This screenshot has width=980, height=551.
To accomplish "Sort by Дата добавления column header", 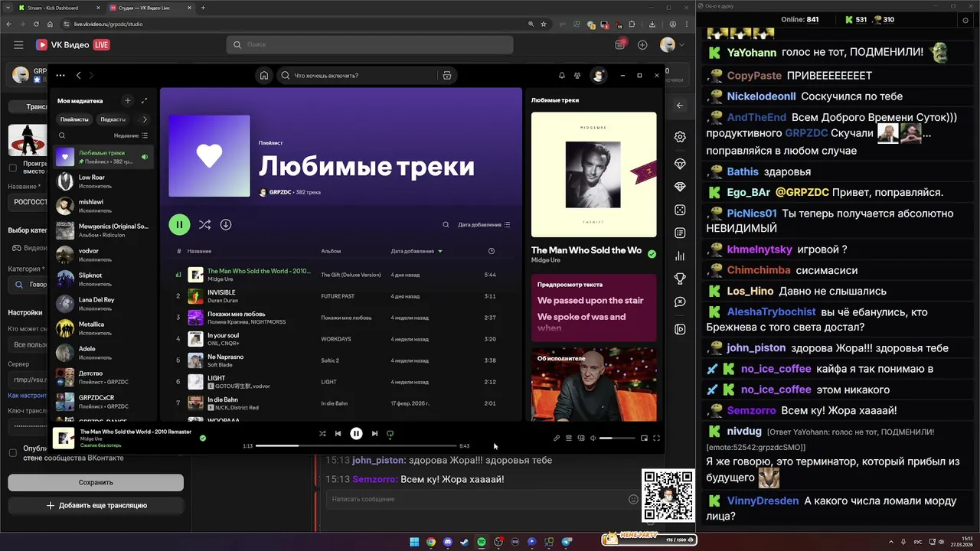I will (416, 251).
